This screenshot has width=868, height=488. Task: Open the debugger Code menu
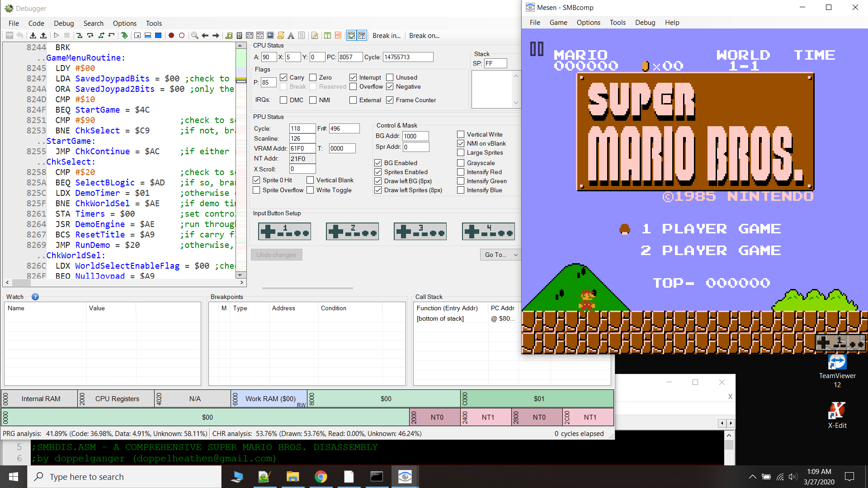[36, 23]
